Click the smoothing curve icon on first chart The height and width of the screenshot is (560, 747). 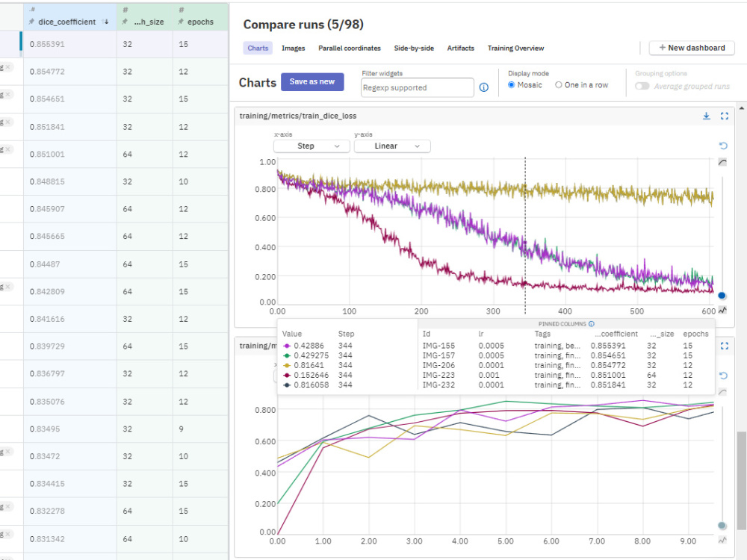coord(722,162)
